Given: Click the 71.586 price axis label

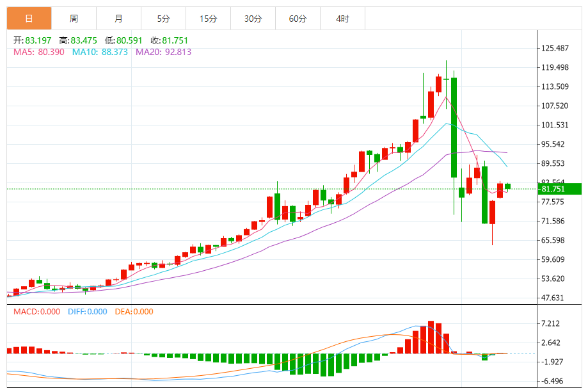Looking at the screenshot, I should pyautogui.click(x=553, y=221).
